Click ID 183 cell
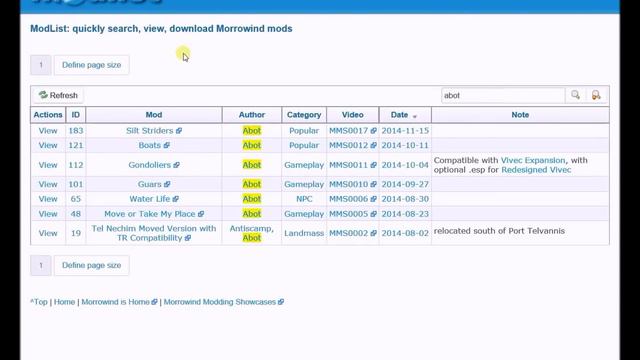 coord(76,131)
